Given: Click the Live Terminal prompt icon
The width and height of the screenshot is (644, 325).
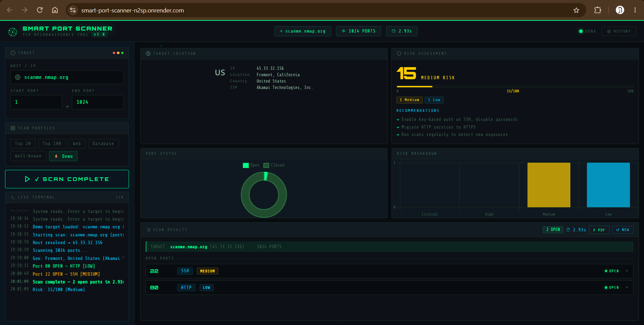Looking at the screenshot, I should 12,197.
